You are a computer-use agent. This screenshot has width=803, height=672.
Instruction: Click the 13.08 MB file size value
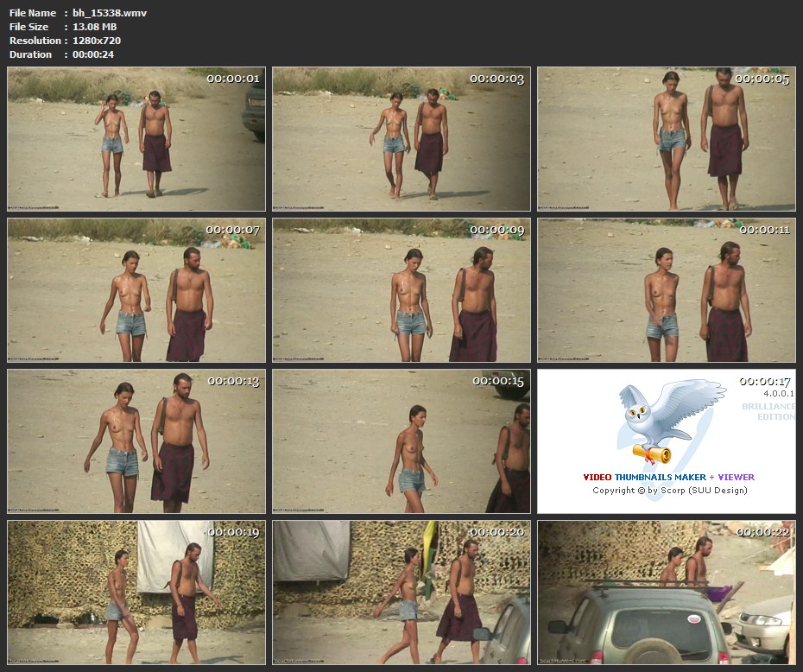pos(94,27)
